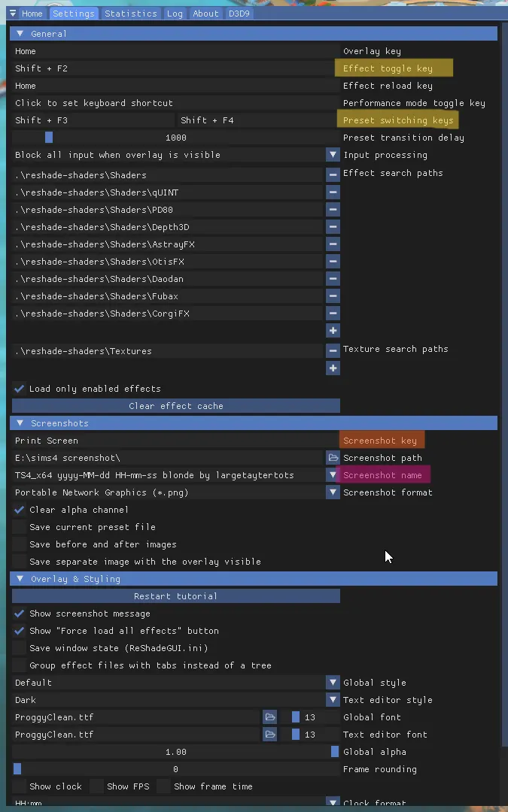Add a new effect search path
508x812 pixels.
(x=333, y=331)
